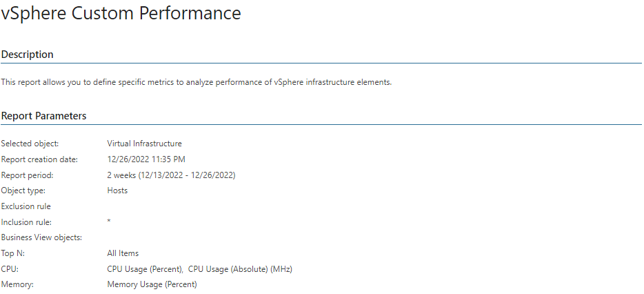Screen dimensions: 644x294
Task: Click the Report Parameters heading
Action: 43,116
